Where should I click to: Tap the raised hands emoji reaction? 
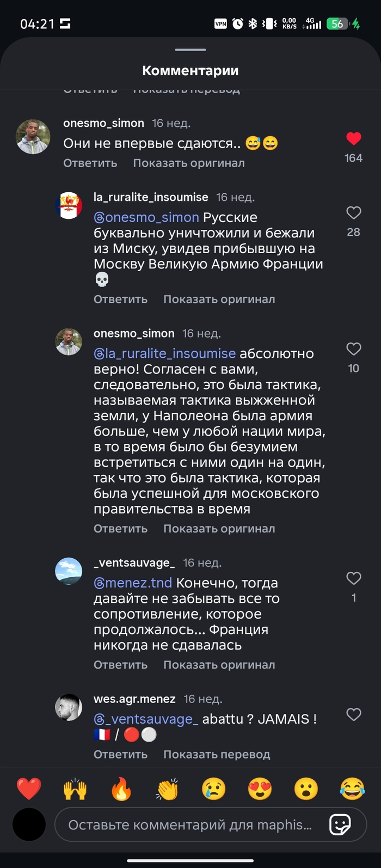[75, 789]
